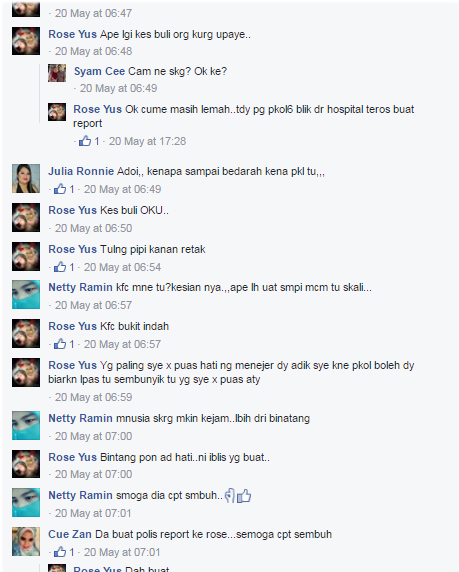
Task: Click Netty Ramin name on 'mnusia skrg' comment
Action: (x=80, y=418)
